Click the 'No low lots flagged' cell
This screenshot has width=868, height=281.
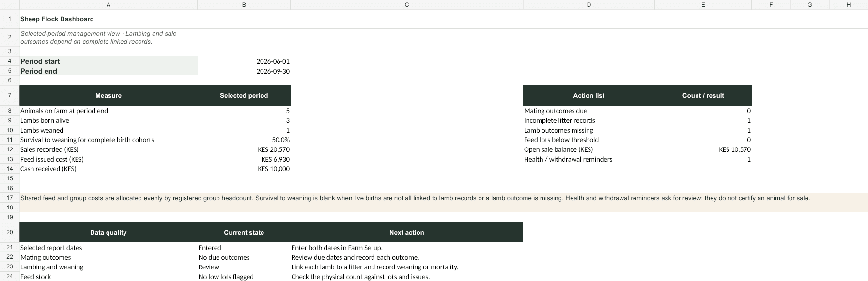coord(244,277)
